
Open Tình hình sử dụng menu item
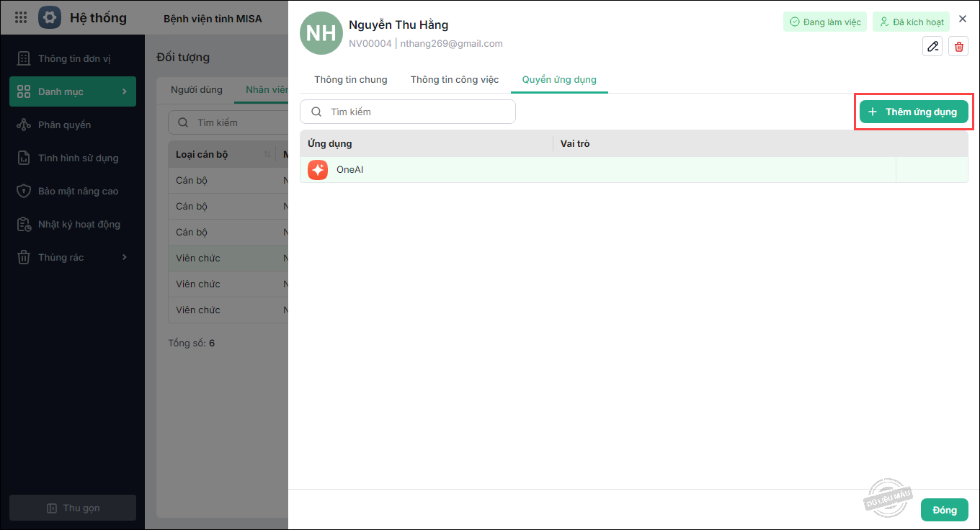point(73,158)
